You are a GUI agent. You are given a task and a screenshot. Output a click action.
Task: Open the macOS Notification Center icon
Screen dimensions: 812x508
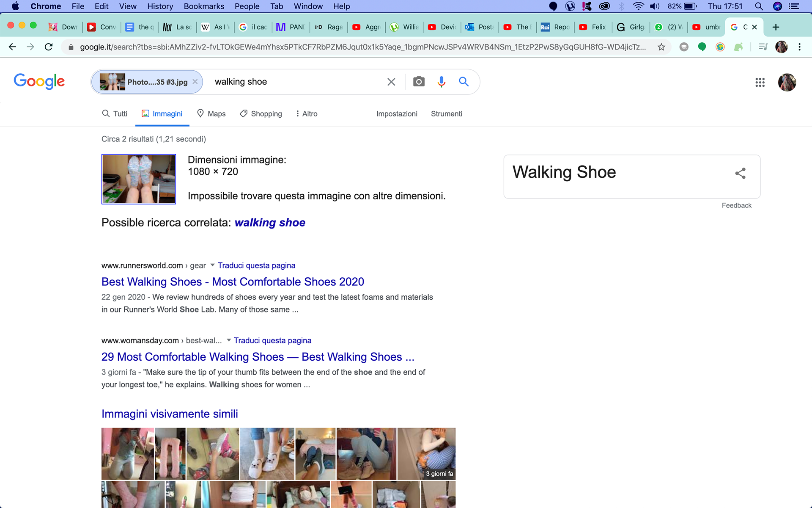coord(794,6)
